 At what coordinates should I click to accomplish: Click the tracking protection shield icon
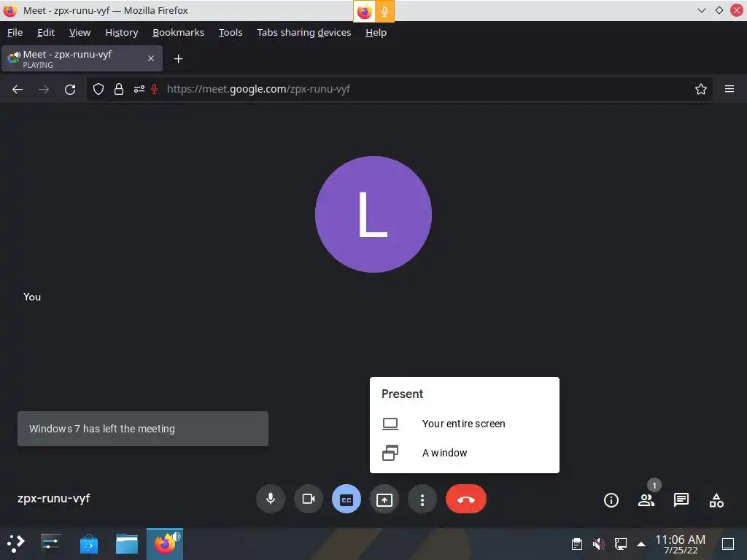pos(98,89)
